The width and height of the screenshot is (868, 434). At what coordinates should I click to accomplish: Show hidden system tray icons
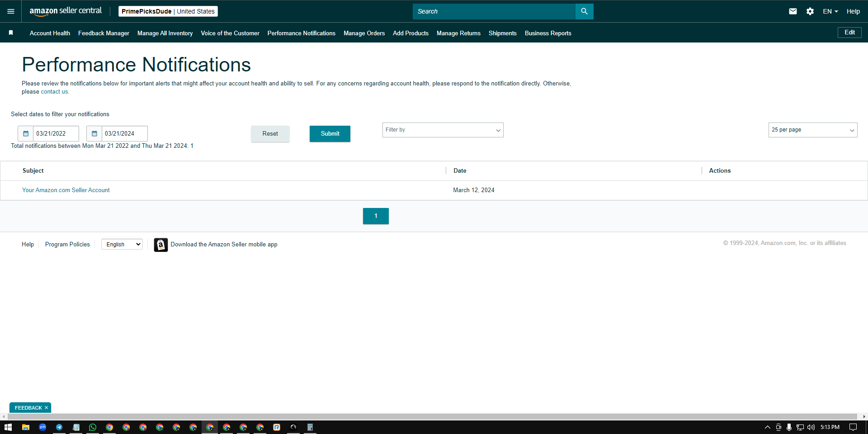(767, 427)
